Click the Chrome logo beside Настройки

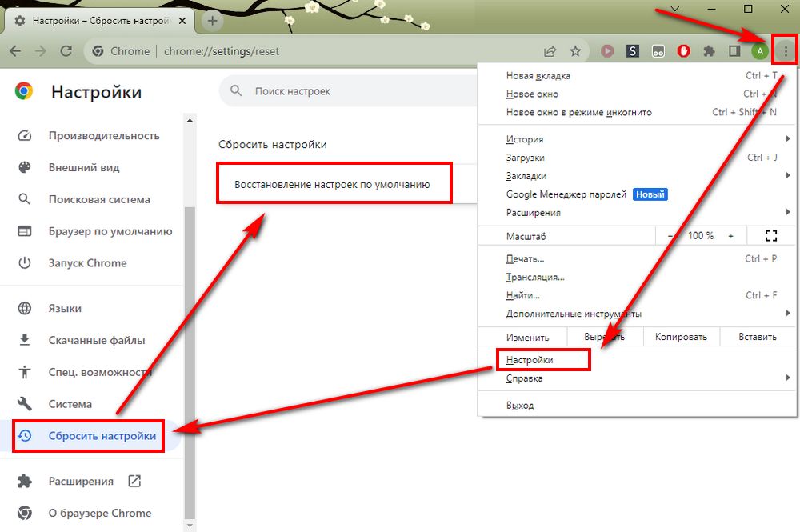24,91
